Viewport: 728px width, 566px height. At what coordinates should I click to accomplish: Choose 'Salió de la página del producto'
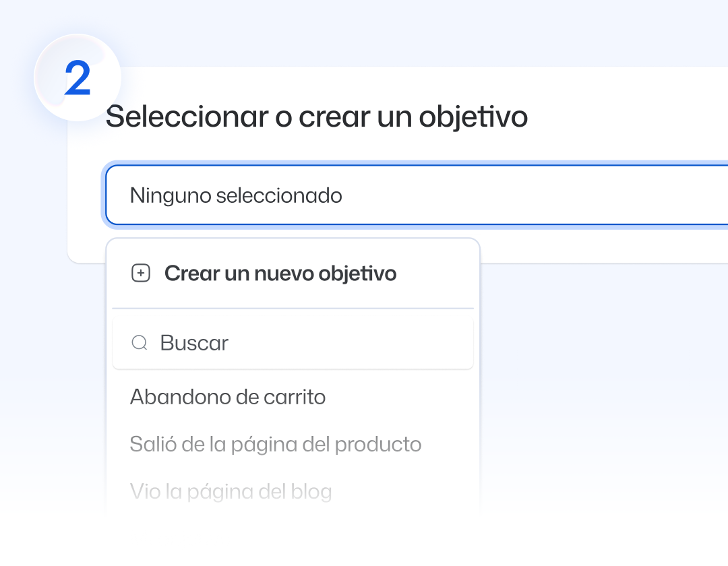pos(276,444)
